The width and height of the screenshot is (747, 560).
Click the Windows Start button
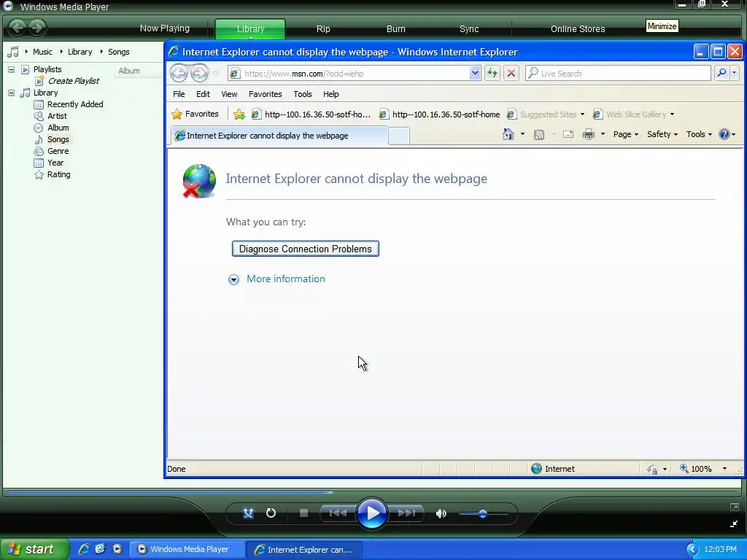coord(34,549)
